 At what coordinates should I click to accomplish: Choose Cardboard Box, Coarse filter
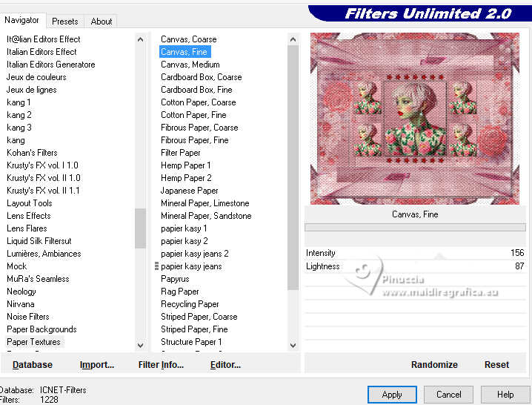tap(202, 77)
